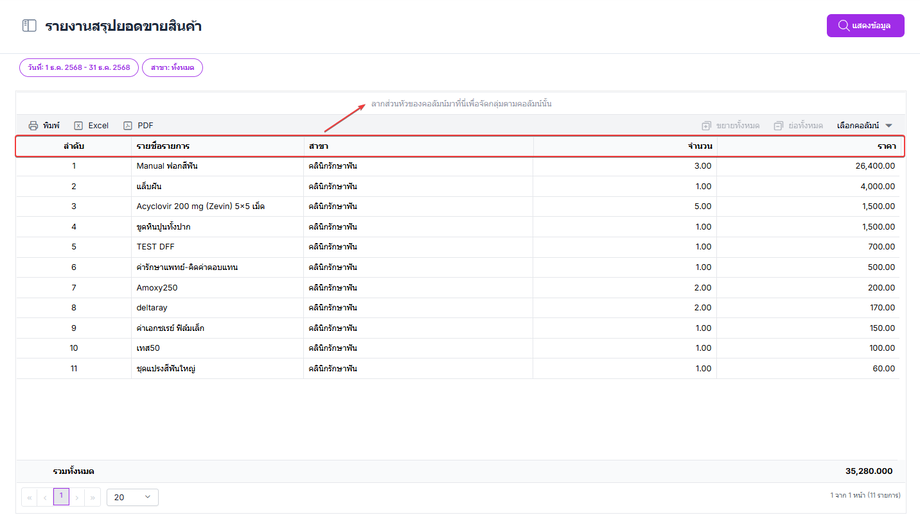Viewport: 920px width, 531px height.
Task: Click the expand all icon
Action: click(x=706, y=126)
